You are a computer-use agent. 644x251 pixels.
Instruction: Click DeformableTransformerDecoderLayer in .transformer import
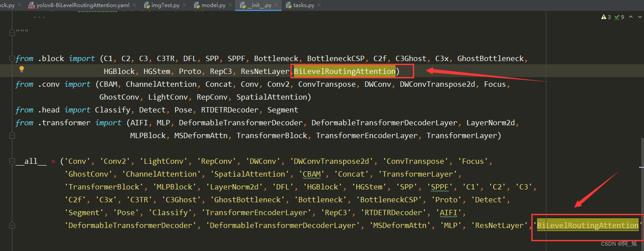coord(385,123)
